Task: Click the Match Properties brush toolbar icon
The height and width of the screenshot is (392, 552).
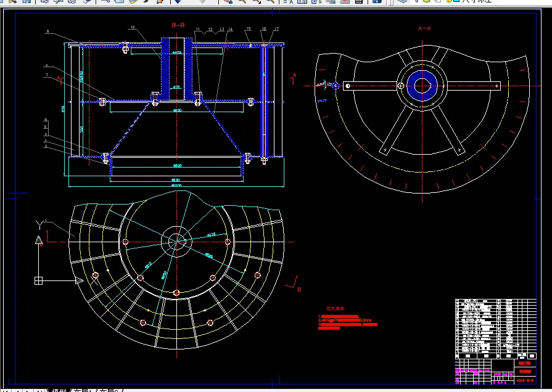Action: tap(147, 1)
